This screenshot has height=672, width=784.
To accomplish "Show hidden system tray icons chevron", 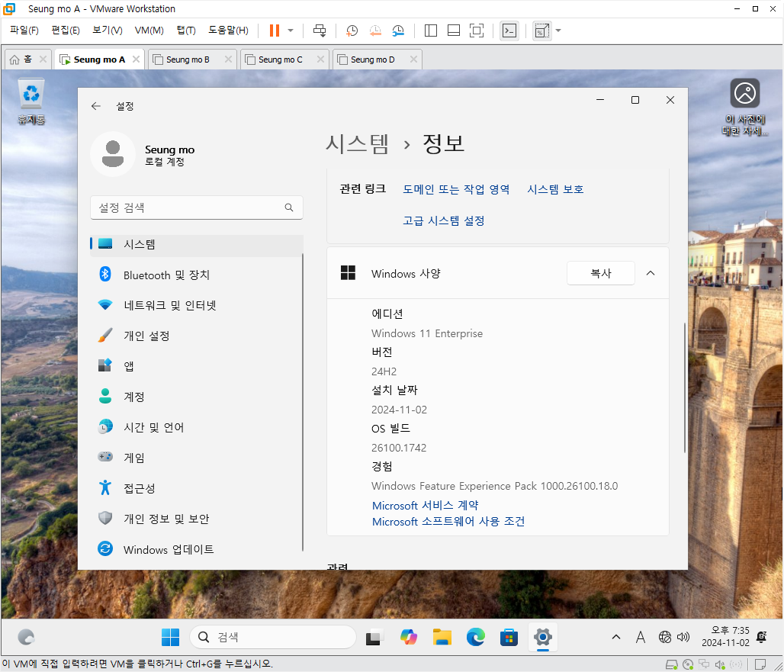I will [x=616, y=637].
